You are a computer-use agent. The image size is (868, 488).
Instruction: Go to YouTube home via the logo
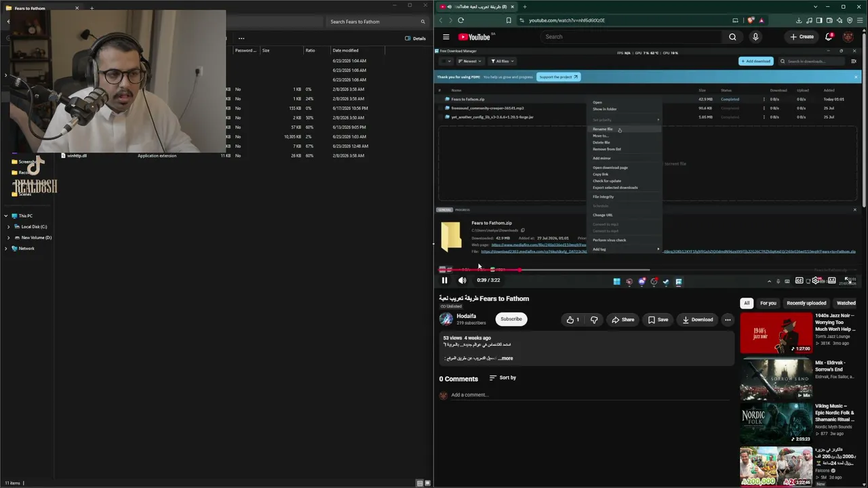(x=474, y=37)
